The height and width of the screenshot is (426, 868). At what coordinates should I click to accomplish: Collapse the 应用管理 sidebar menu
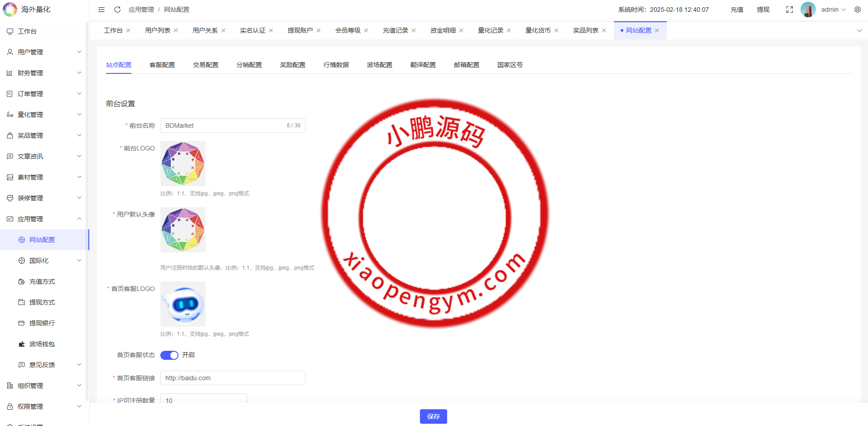pyautogui.click(x=43, y=219)
